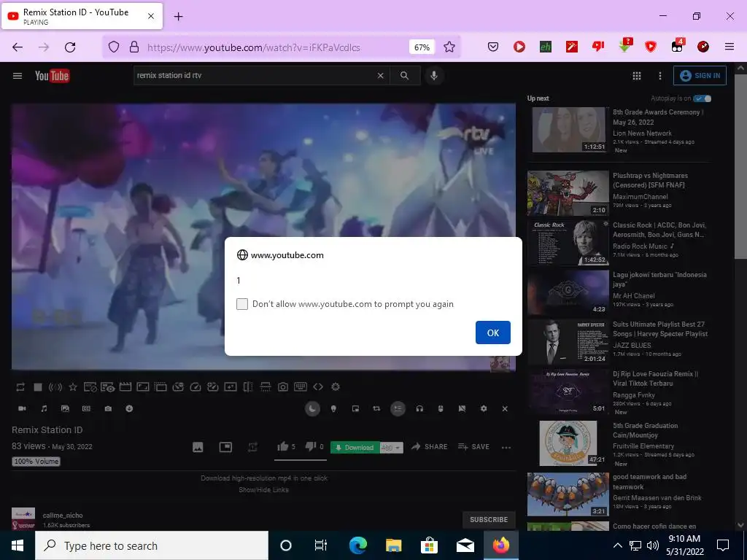Open 8th Grade Awards Ceremony video thumbnail
This screenshot has width=747, height=560.
pyautogui.click(x=568, y=130)
